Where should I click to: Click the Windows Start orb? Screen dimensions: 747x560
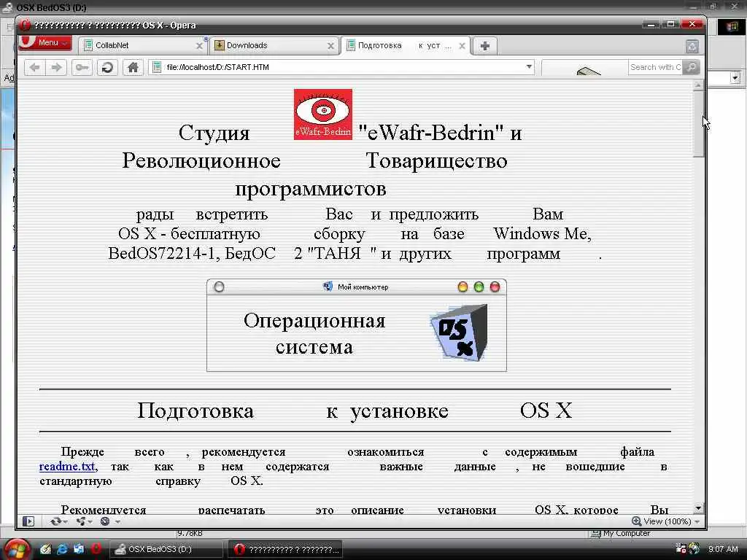click(x=17, y=549)
